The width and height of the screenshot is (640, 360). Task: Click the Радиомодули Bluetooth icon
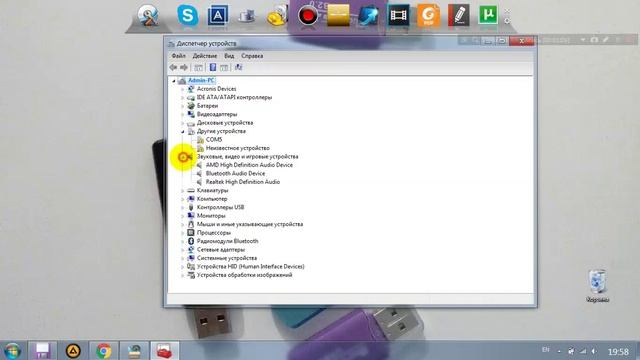click(x=191, y=241)
